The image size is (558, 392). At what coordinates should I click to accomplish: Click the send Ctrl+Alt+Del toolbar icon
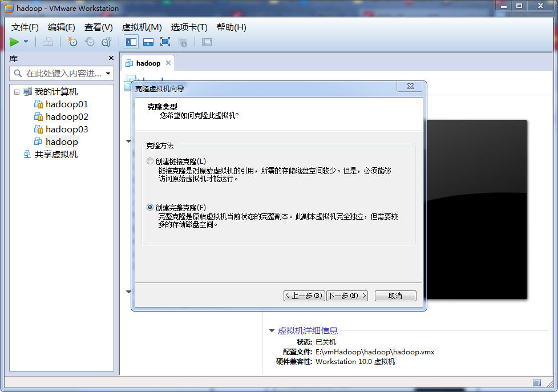[x=48, y=42]
